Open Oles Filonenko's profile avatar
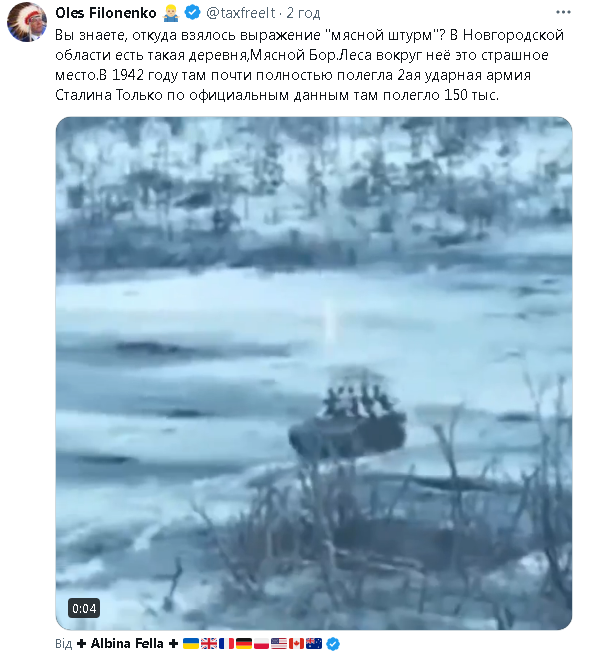Screen dimensions: 589x658 27,22
